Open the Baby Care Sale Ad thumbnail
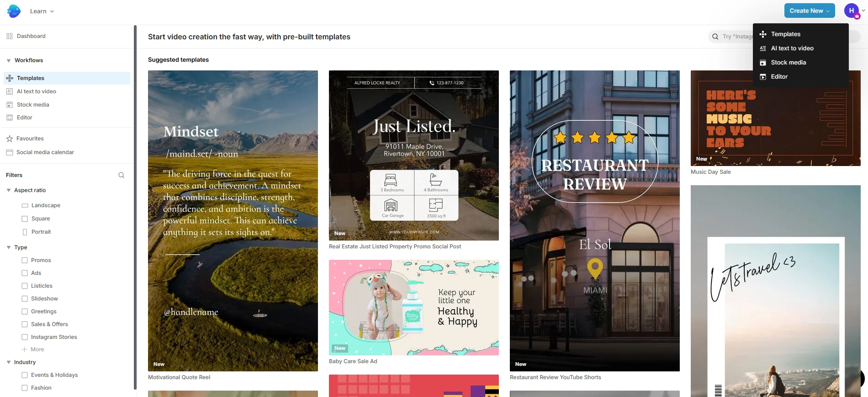868x397 pixels. (414, 308)
